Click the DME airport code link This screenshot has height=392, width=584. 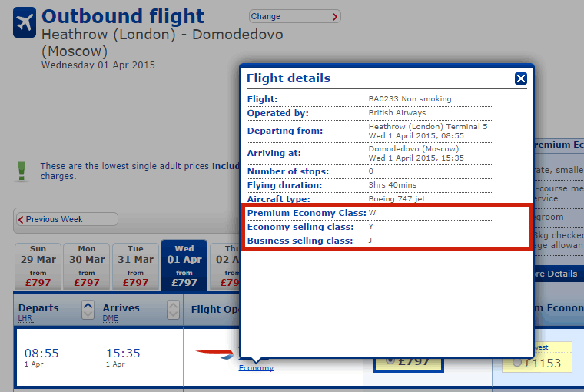point(111,318)
